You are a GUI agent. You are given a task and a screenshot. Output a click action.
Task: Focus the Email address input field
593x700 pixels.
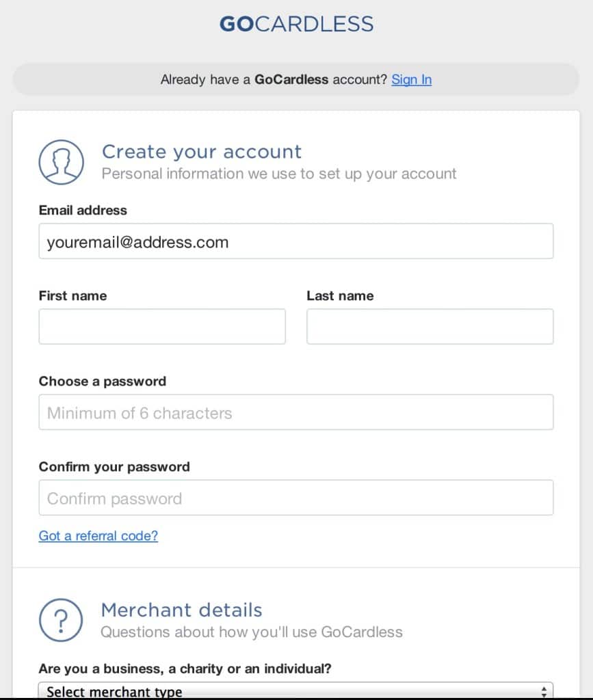pyautogui.click(x=296, y=241)
